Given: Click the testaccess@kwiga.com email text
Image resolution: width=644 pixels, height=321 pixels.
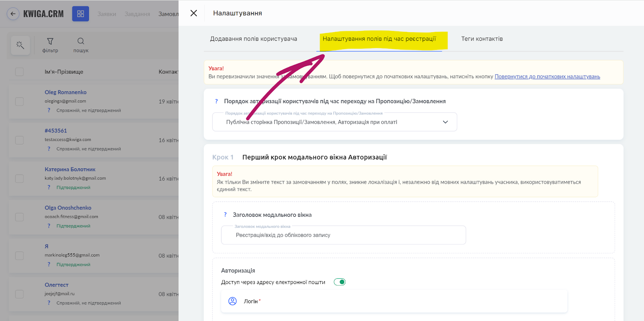Looking at the screenshot, I should [68, 140].
